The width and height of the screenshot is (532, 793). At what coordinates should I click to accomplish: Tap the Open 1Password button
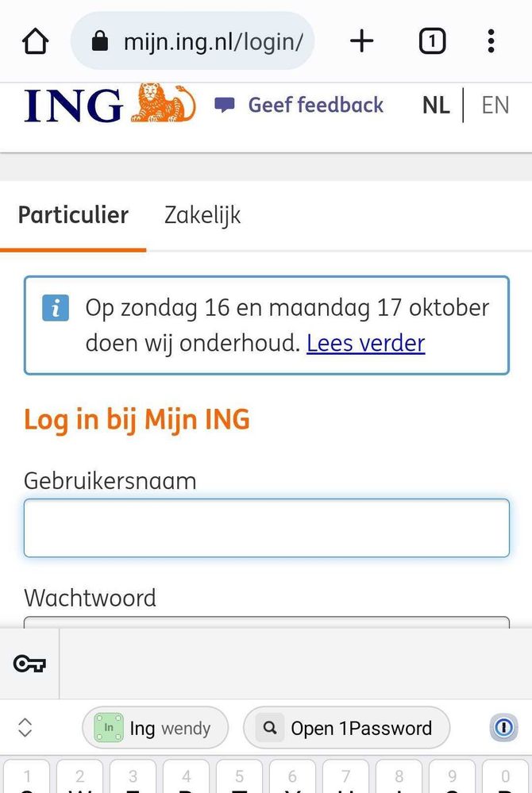click(x=346, y=728)
